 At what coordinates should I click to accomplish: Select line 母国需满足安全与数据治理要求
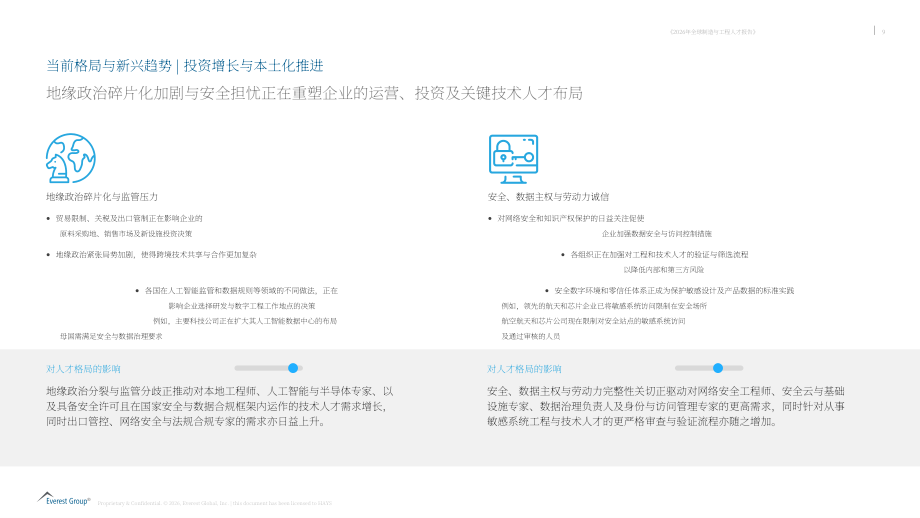click(111, 336)
